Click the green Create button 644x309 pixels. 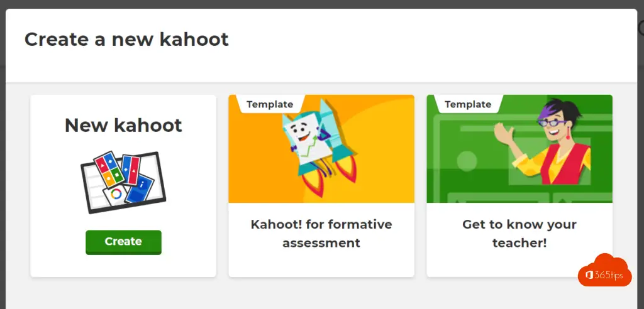[123, 242]
